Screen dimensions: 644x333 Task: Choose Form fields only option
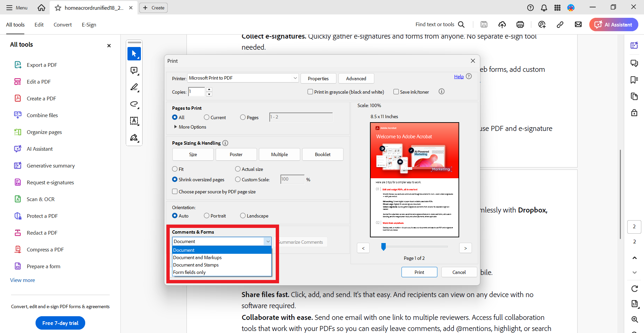click(x=222, y=272)
